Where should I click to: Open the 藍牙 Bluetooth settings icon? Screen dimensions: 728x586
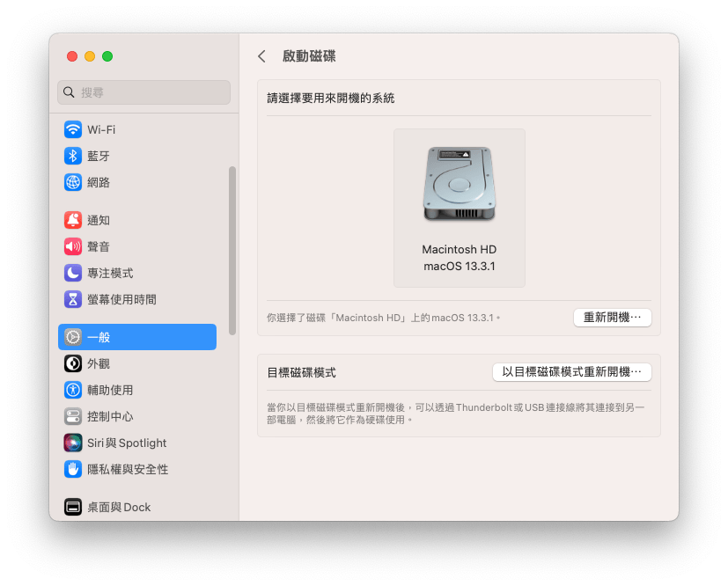(73, 156)
